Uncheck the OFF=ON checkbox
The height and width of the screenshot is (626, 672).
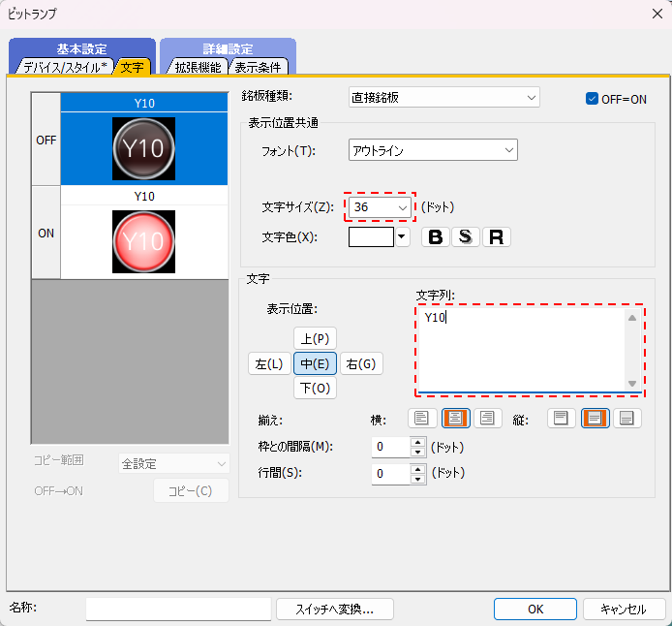[593, 99]
